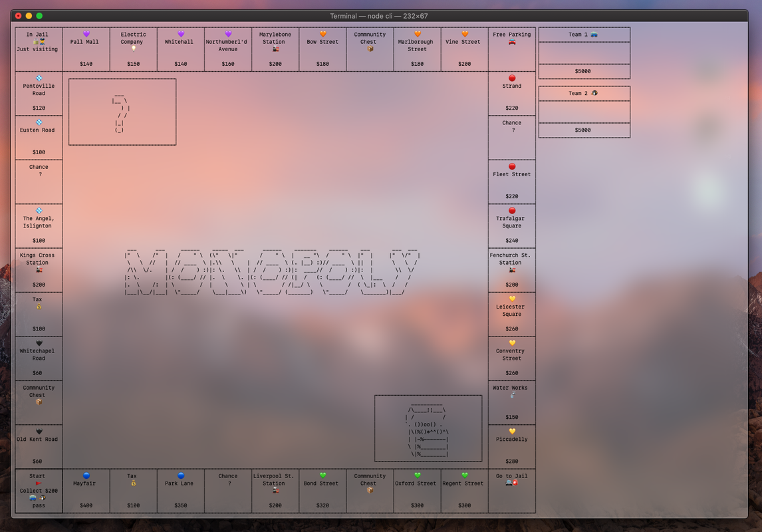This screenshot has width=762, height=532.
Task: Click train icon on Kings Cross Station
Action: point(39,269)
